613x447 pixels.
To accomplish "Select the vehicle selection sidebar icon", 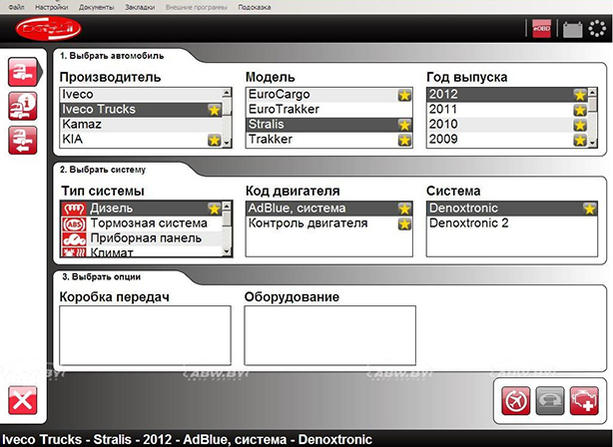I will pos(23,72).
